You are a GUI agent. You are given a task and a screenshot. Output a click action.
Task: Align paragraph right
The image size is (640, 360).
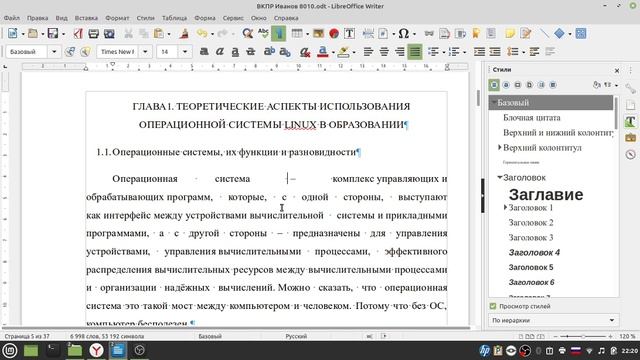pyautogui.click(x=399, y=52)
